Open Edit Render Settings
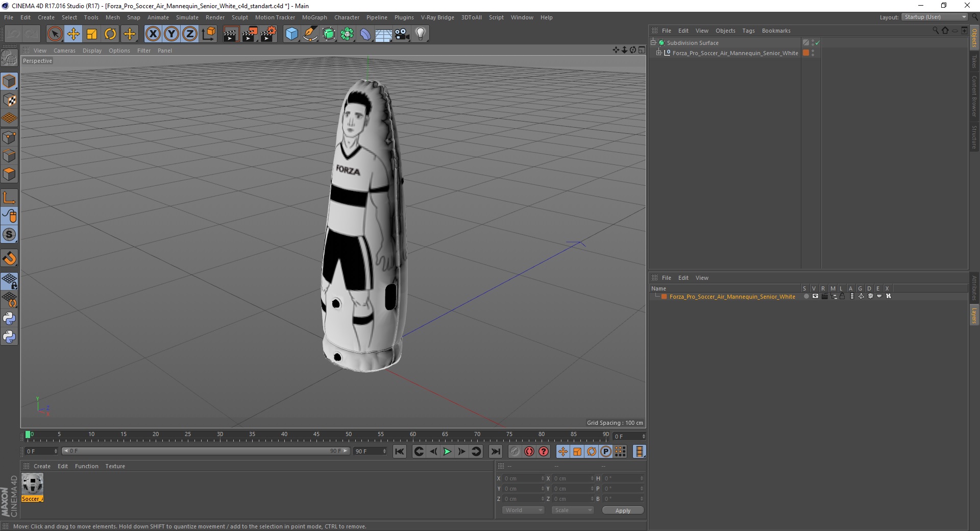This screenshot has height=531, width=980. 268,34
